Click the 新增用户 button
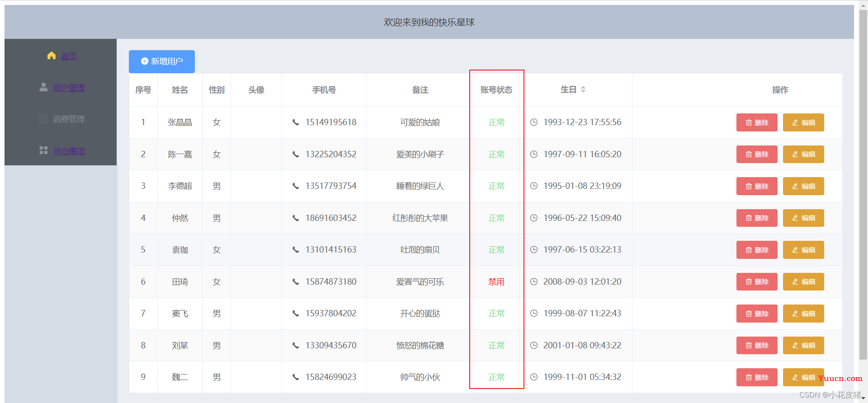Screen dimensions: 868x403 pos(162,61)
